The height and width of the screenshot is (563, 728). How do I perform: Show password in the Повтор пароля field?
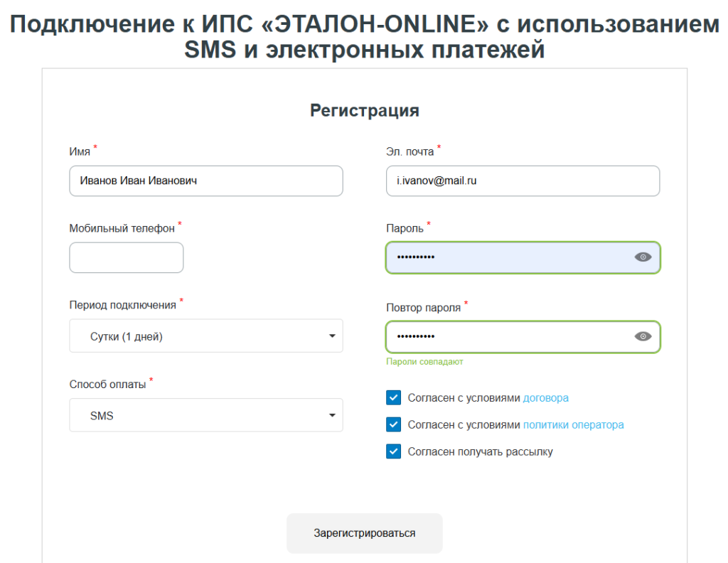643,336
